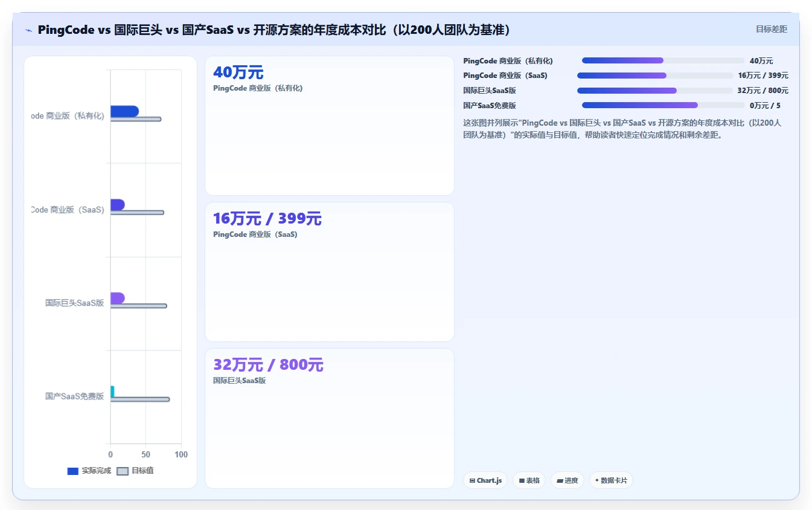Click the 目标差距 label in the header
The width and height of the screenshot is (812, 510).
coord(772,29)
